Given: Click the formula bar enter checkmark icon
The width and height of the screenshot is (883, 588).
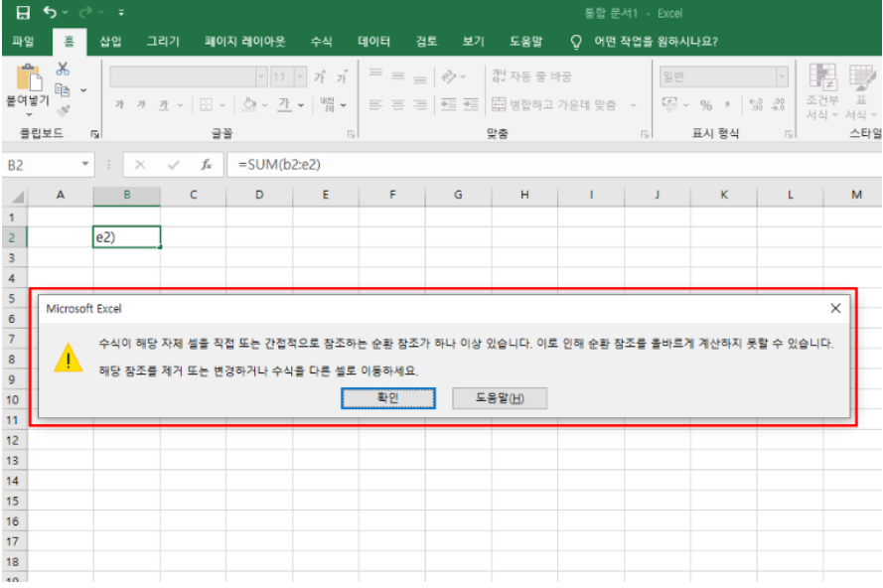Looking at the screenshot, I should pos(173,165).
